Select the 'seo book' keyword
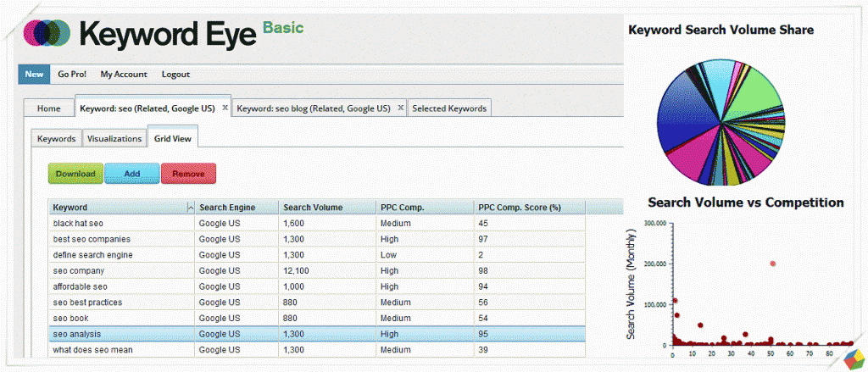Screen dimensions: 868x372 71,319
